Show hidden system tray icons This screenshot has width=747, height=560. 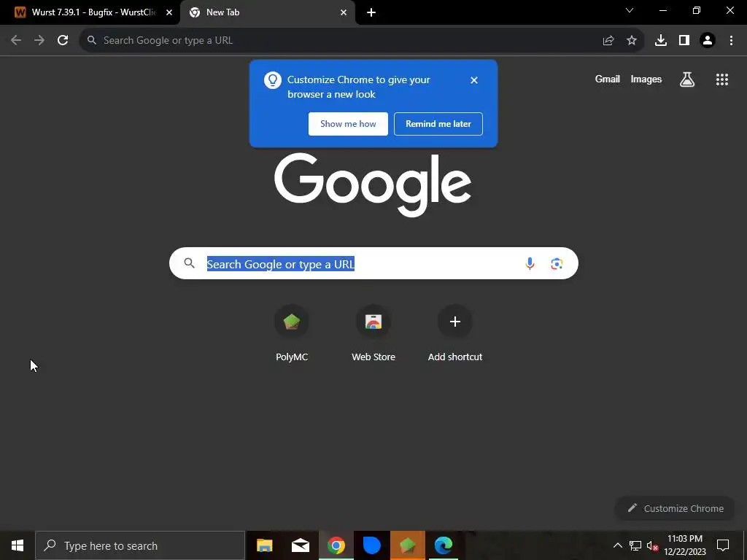617,545
